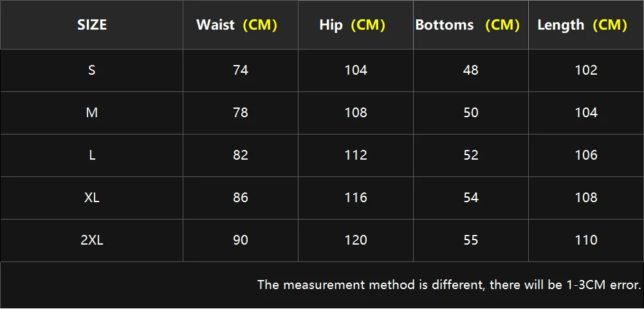Screen dimensions: 644x309
Task: Select hip value 108 for size M
Action: [356, 113]
